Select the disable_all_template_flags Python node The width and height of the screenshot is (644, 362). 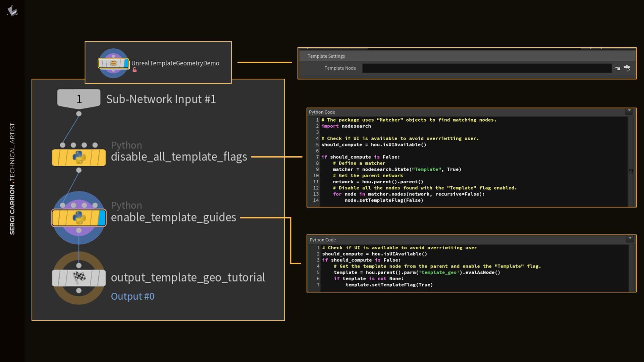click(x=79, y=158)
